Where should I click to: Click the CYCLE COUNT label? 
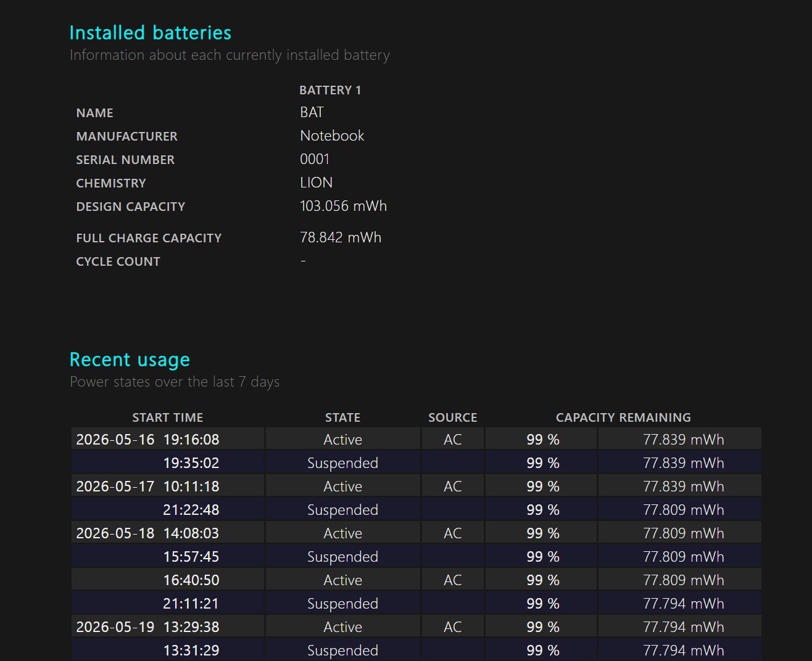tap(118, 261)
